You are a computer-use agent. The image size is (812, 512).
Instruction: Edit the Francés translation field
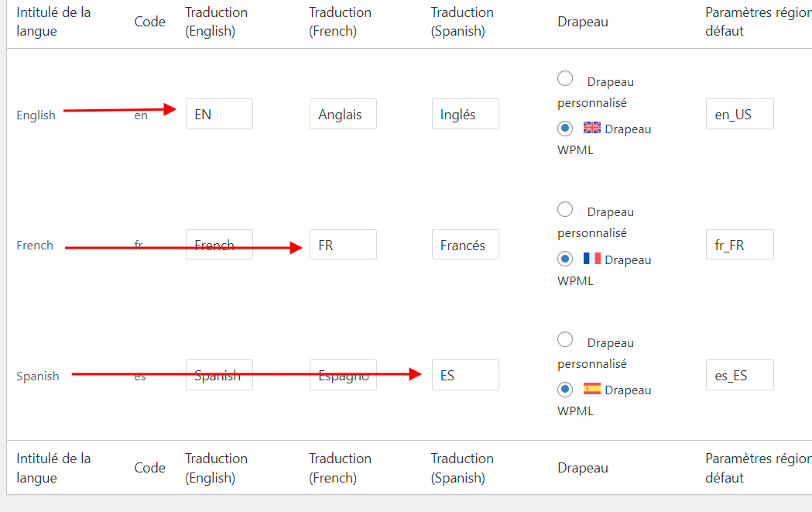point(464,245)
